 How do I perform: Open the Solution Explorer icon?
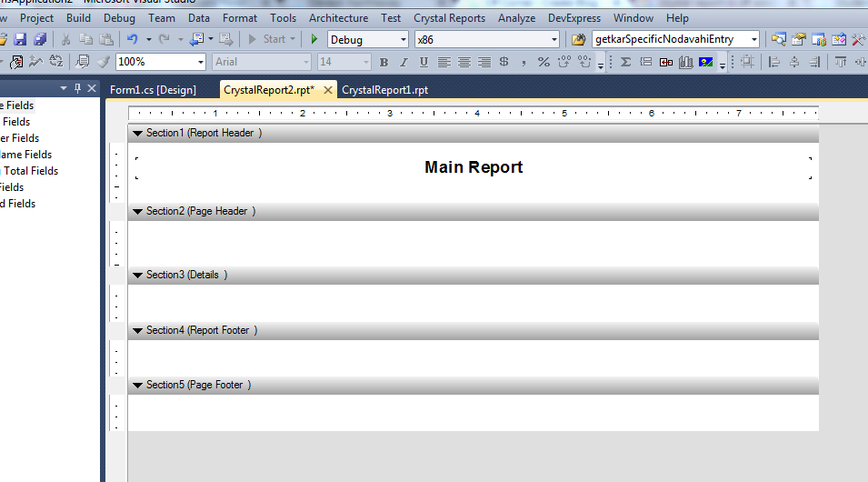778,39
